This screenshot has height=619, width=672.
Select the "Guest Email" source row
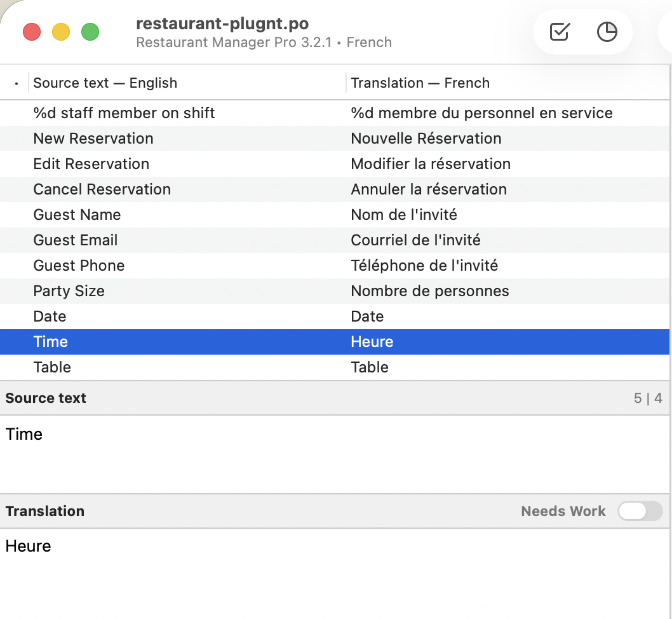76,240
